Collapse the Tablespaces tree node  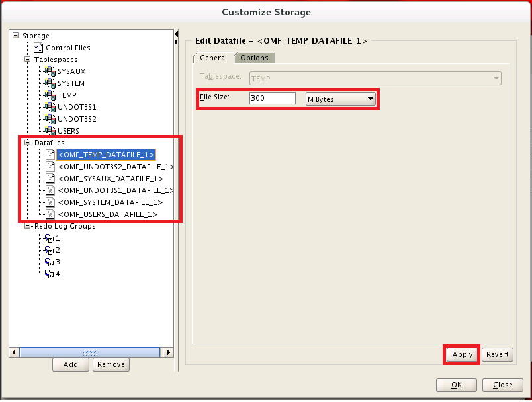tap(28, 60)
